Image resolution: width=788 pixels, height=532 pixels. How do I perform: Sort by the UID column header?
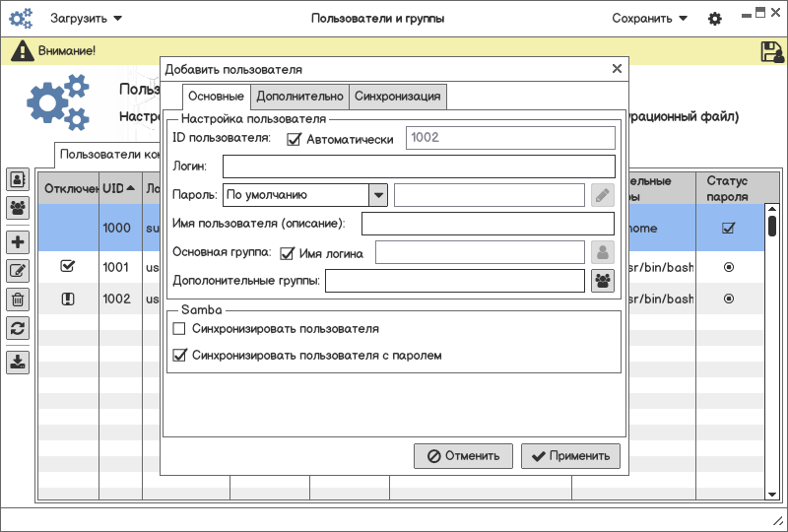pos(120,188)
